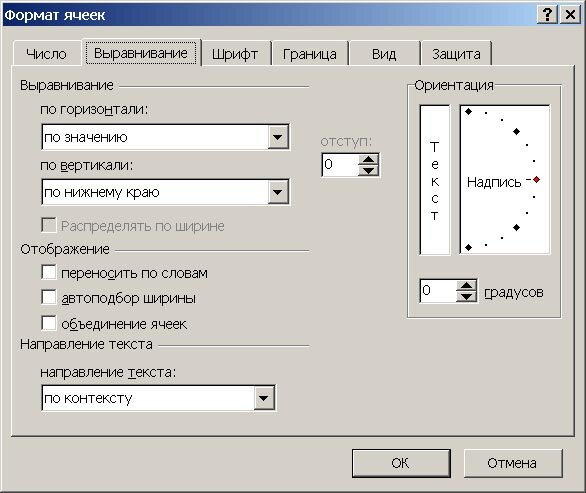This screenshot has height=493, width=586.
Task: Go to the Граница tab
Action: [x=310, y=54]
